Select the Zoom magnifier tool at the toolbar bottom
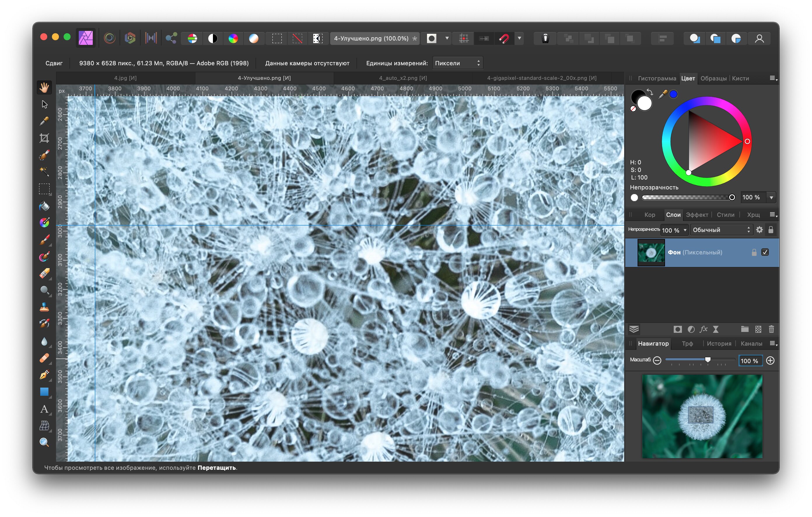 tap(44, 442)
